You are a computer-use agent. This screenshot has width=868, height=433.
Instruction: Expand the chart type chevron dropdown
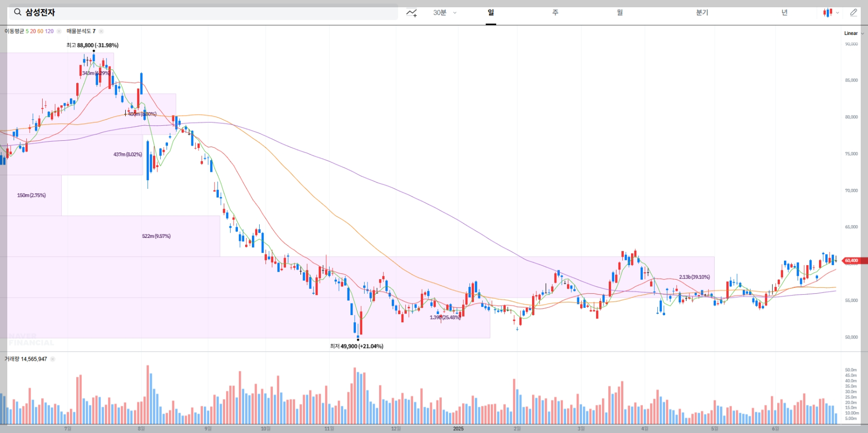(837, 13)
